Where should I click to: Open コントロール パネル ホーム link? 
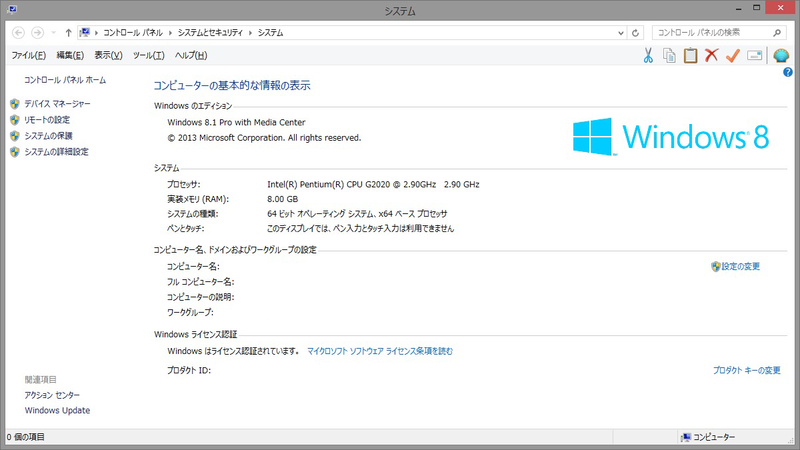(65, 80)
